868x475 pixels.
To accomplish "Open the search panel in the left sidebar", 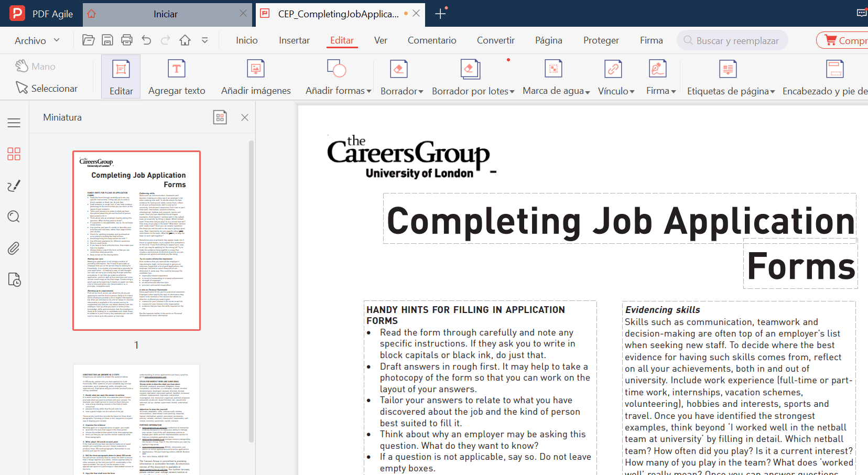I will click(14, 217).
